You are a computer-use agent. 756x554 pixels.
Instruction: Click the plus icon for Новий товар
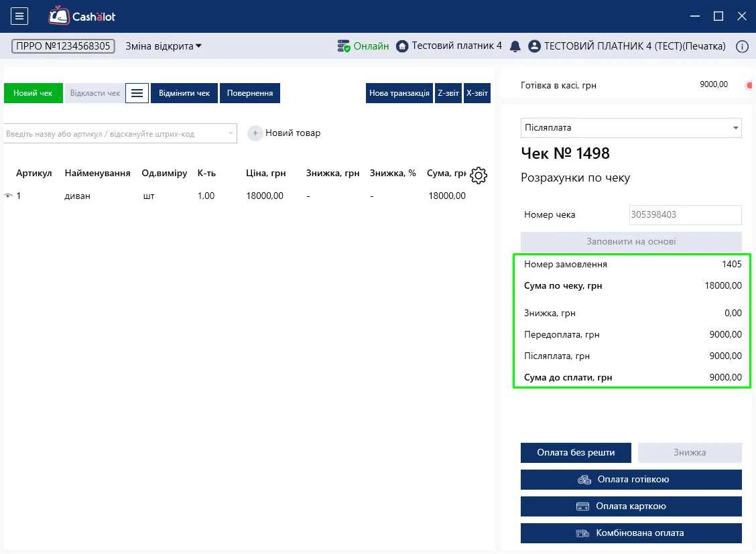(x=255, y=133)
